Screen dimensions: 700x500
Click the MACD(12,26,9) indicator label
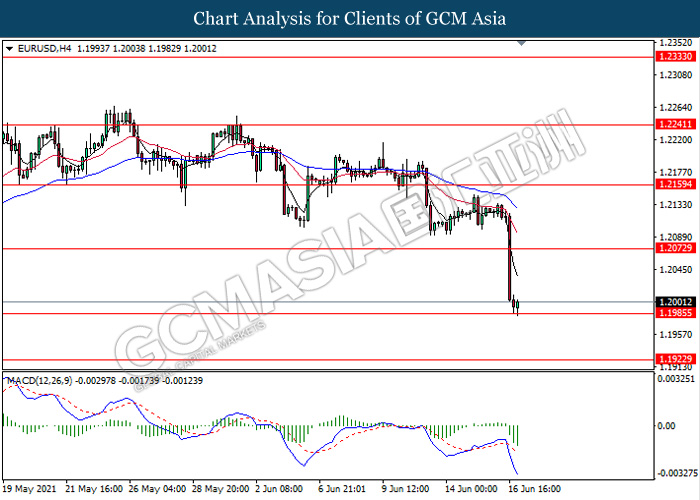[39, 381]
